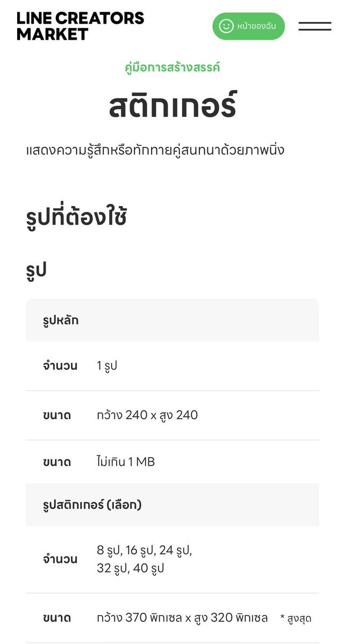Click the รูปที่ต้องใช้ section heading
Viewport: 345px width, 644px height.
[x=76, y=217]
